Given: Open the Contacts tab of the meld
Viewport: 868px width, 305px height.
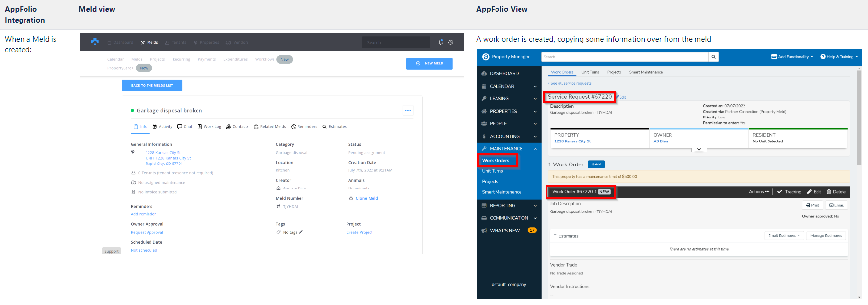Looking at the screenshot, I should pos(237,127).
